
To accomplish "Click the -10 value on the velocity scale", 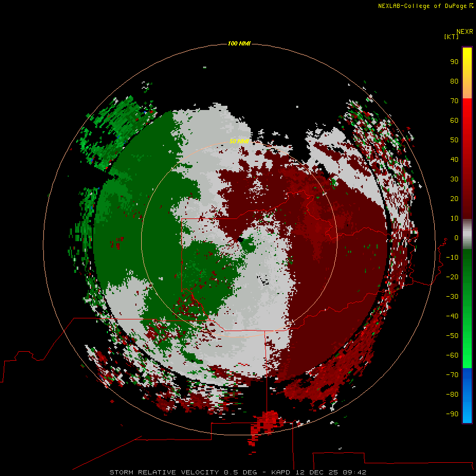I will pos(452,258).
